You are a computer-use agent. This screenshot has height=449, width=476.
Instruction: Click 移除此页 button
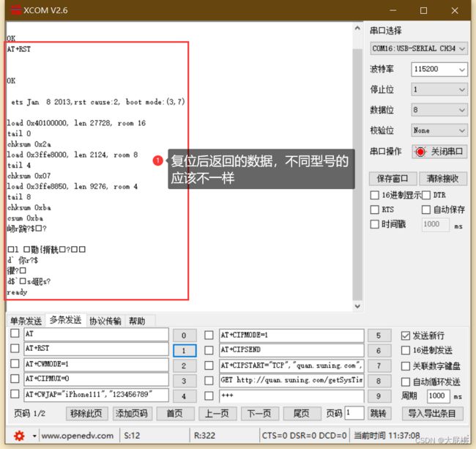coord(87,414)
